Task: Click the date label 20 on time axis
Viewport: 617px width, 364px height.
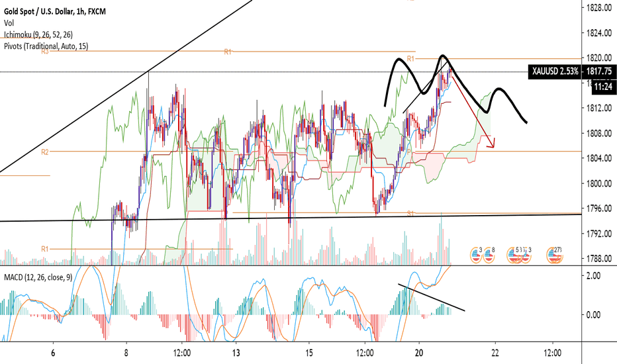Action: coord(418,353)
